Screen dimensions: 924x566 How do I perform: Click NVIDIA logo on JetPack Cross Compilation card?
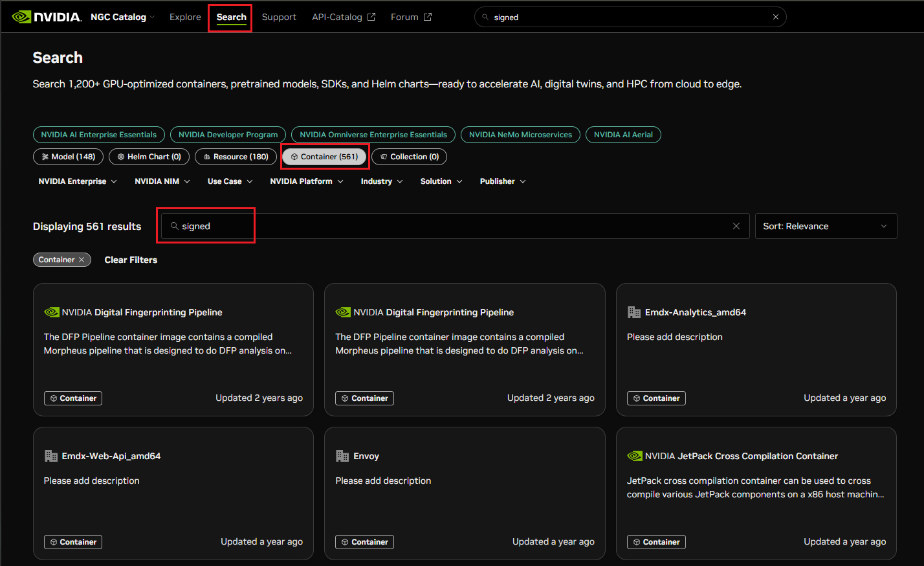(635, 456)
